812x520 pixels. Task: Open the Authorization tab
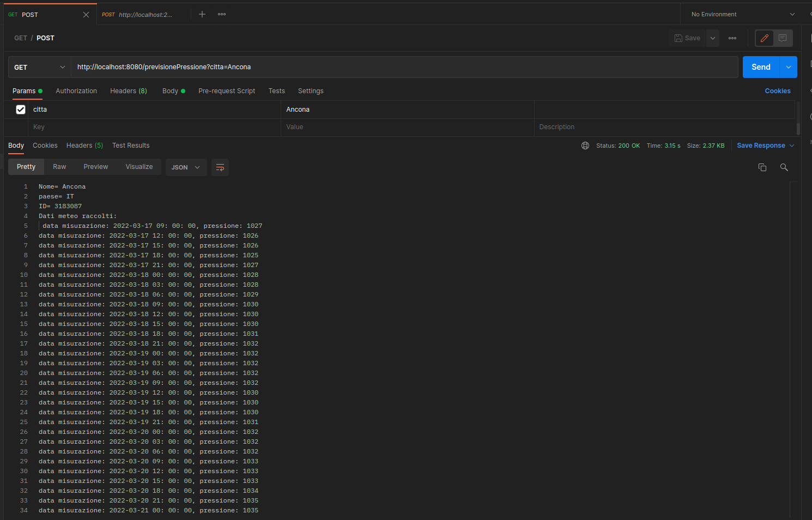coord(76,91)
